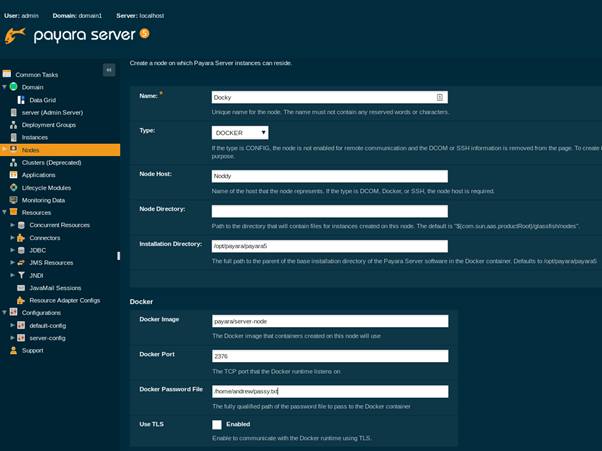Open Monitoring Data icon
602x451 pixels.
click(14, 200)
